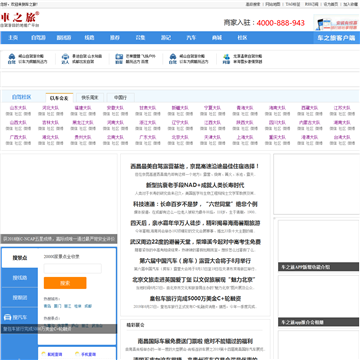Open the 黑龙江大队 team link

[83, 123]
